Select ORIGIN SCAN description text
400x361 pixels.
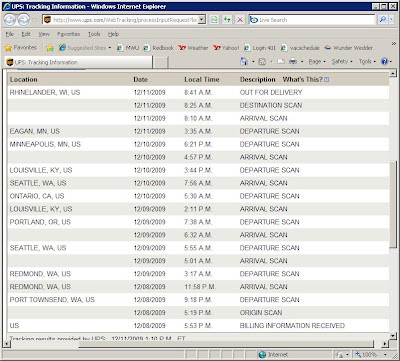click(261, 313)
